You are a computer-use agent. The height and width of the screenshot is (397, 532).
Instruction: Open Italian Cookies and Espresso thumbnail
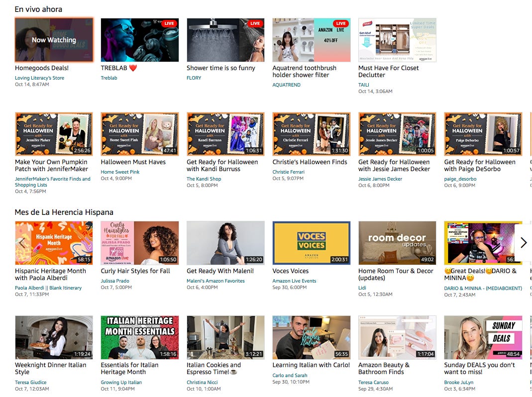(x=225, y=337)
